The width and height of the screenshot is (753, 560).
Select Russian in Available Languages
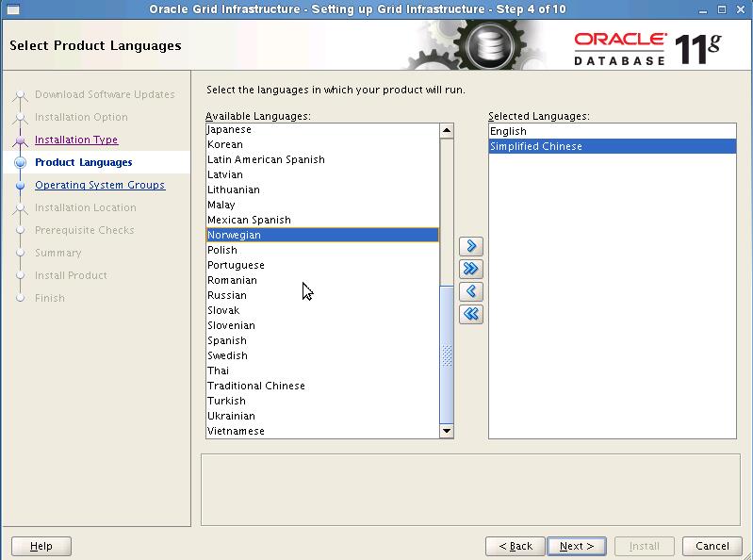(322, 295)
